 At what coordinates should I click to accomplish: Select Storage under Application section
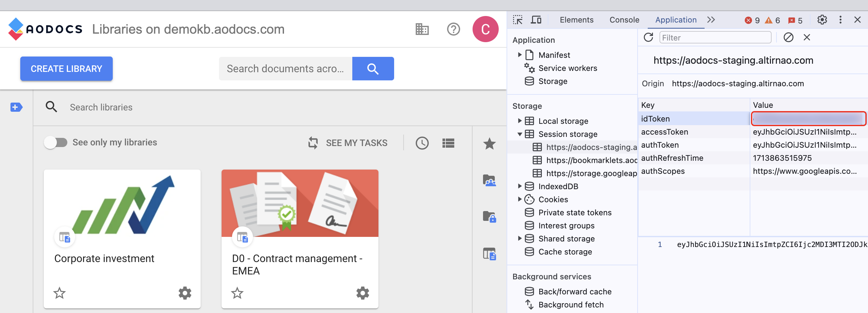553,81
